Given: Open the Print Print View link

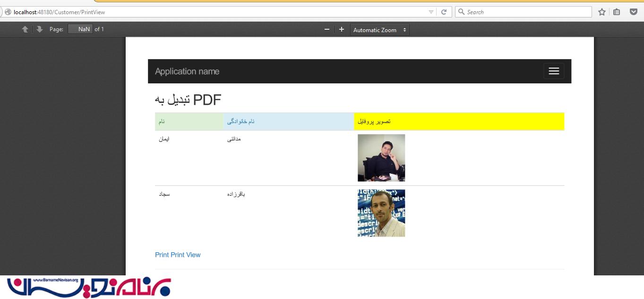Looking at the screenshot, I should (x=178, y=255).
